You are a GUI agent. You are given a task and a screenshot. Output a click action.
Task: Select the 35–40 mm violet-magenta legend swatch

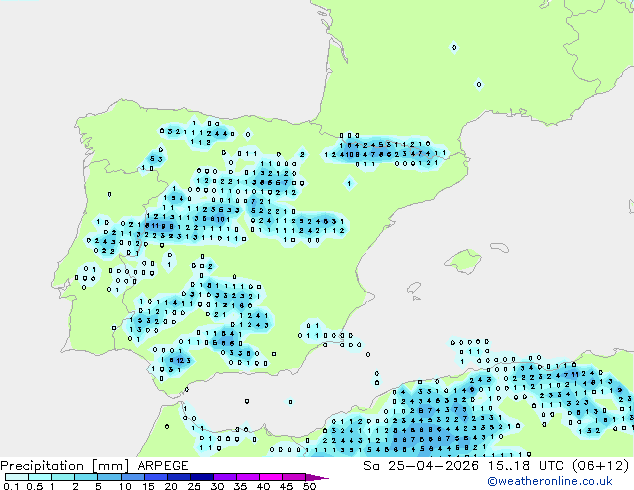(247, 477)
